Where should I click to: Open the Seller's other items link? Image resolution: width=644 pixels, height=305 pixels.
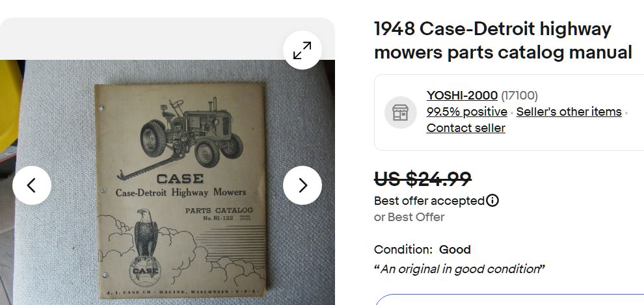(x=569, y=112)
